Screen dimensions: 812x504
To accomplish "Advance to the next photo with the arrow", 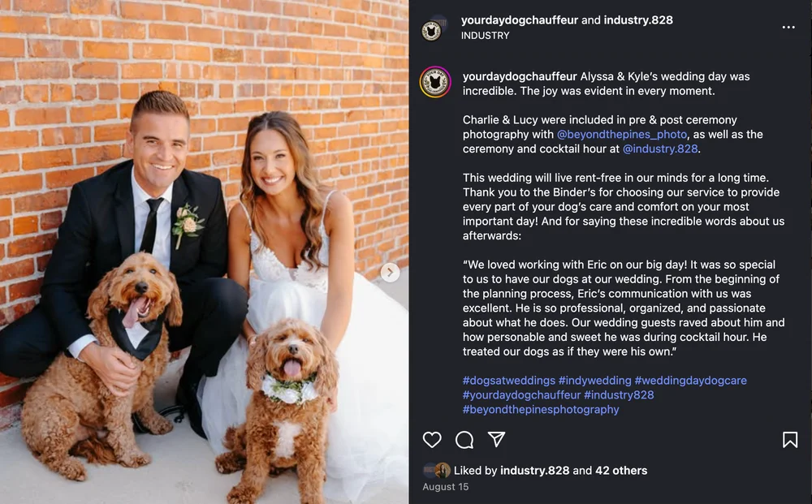I will tap(391, 273).
